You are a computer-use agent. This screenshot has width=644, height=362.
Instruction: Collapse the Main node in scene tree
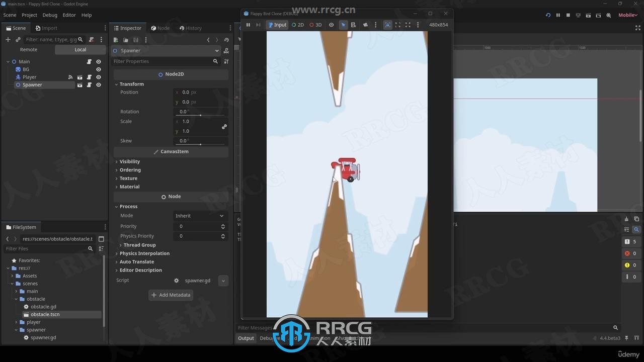pos(8,62)
